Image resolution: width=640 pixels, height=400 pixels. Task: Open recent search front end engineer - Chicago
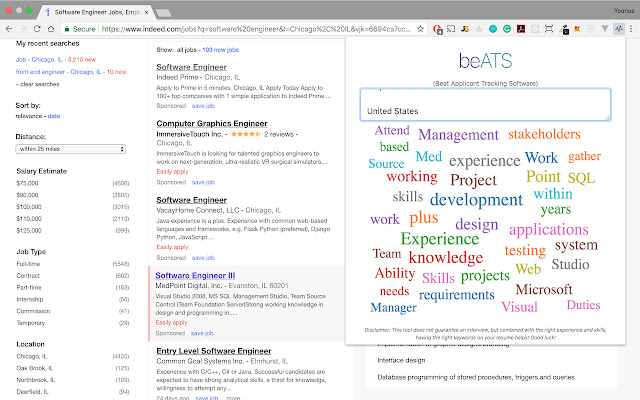58,72
